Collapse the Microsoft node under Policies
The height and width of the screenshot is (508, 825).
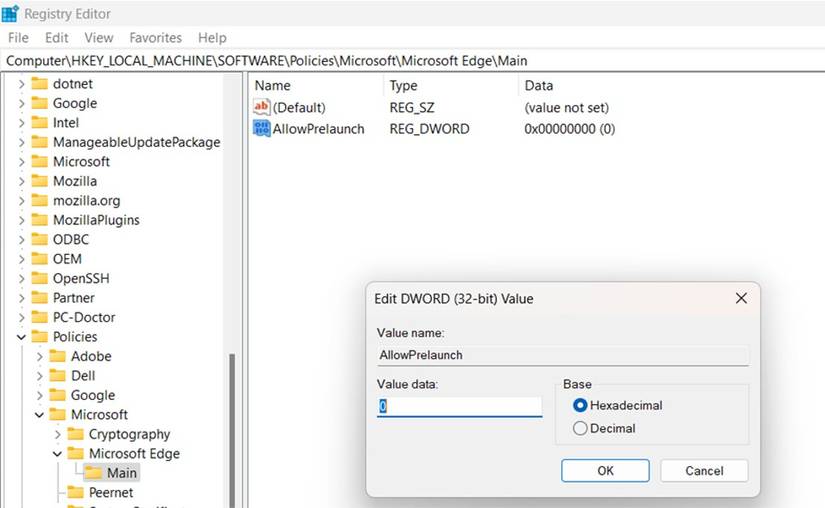pos(39,415)
